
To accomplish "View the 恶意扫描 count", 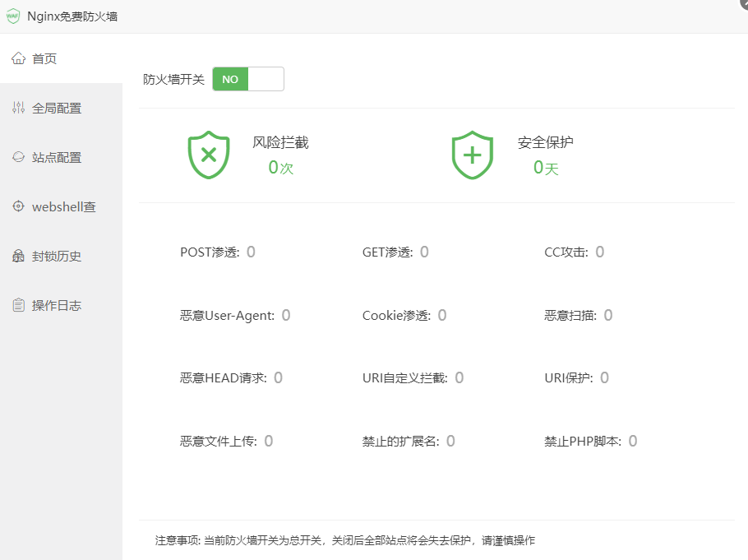I will (x=608, y=315).
